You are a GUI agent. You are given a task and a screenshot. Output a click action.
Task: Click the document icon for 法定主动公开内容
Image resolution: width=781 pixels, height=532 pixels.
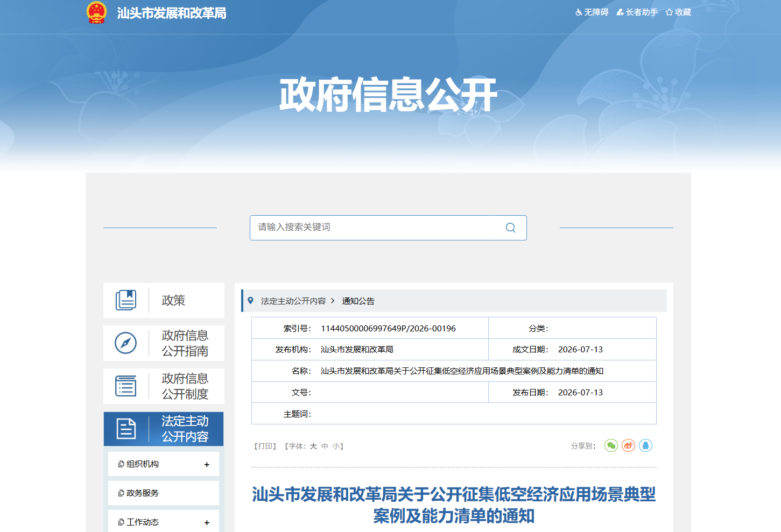(x=126, y=429)
